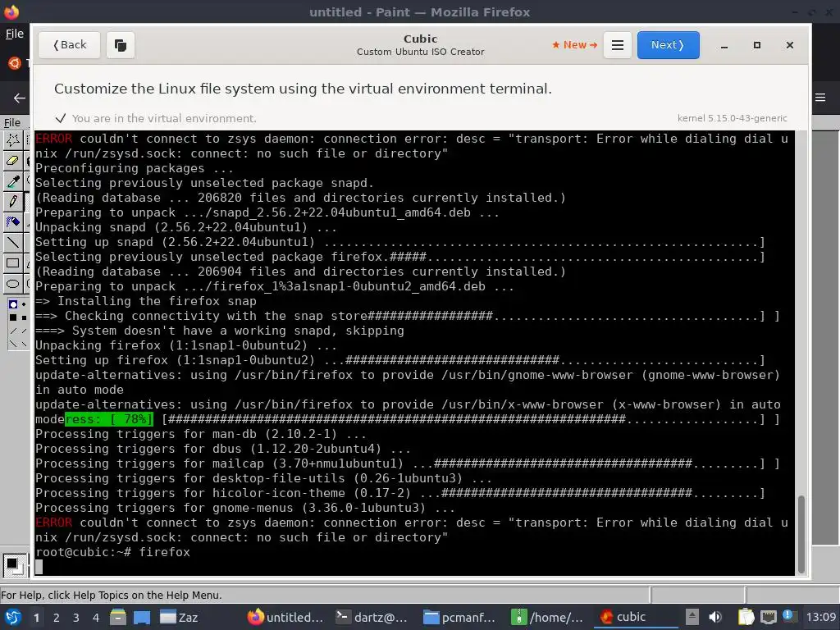Switch to workspace 3 on the taskbar
840x630 pixels.
click(x=76, y=618)
